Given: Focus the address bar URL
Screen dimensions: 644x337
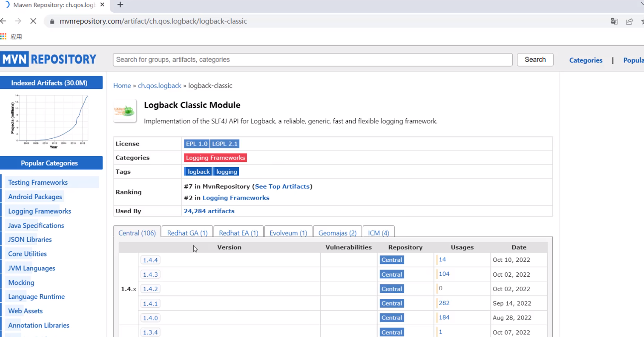Looking at the screenshot, I should [153, 21].
